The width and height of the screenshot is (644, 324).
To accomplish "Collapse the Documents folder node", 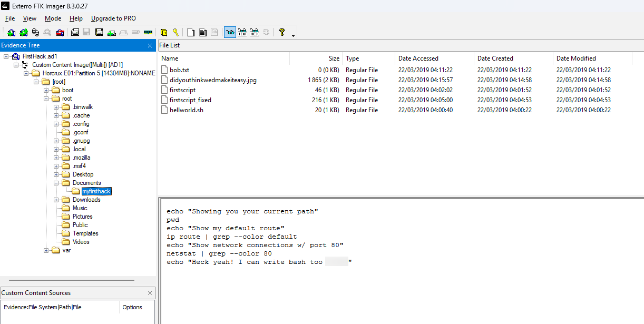I will (56, 183).
